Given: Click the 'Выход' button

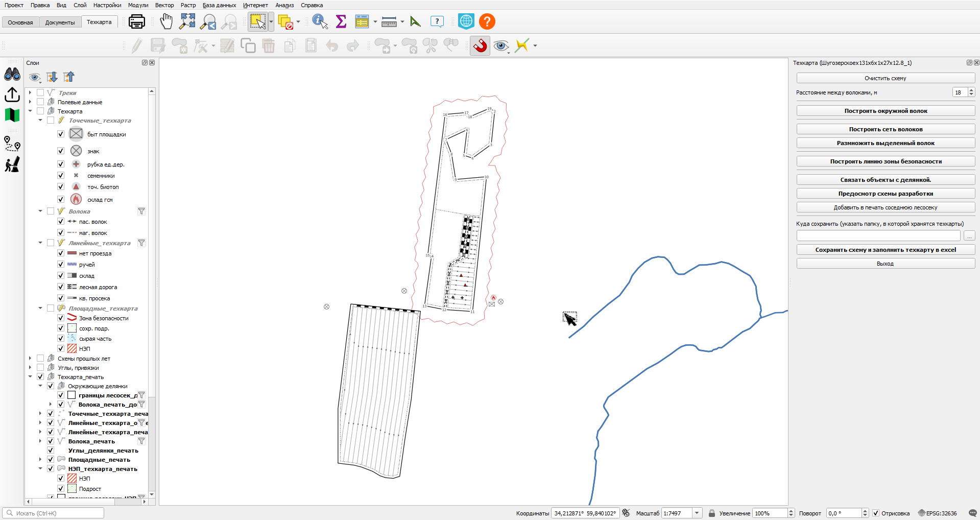Looking at the screenshot, I should pos(886,264).
